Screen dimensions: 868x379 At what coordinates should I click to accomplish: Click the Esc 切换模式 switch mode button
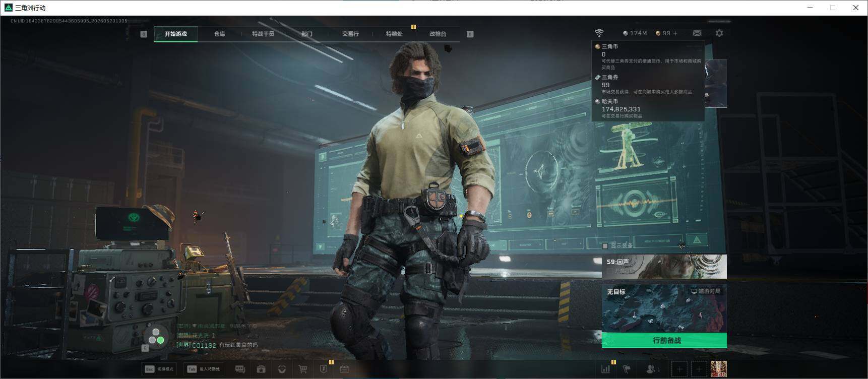pos(159,369)
